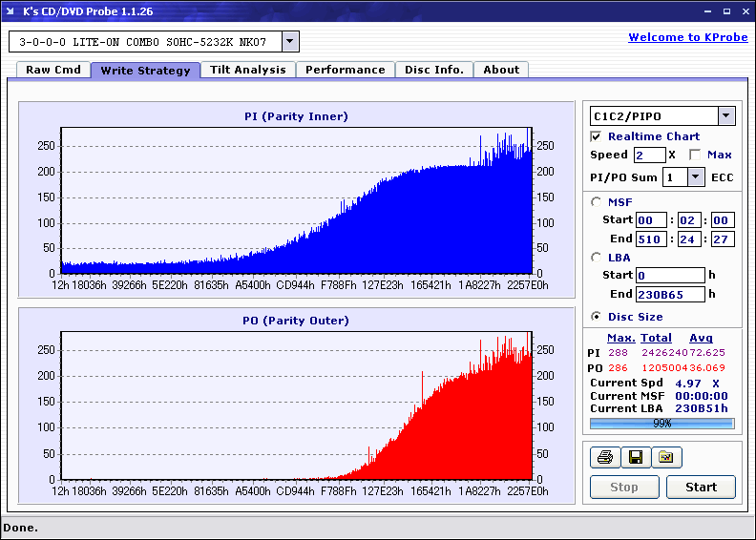Switch to the Raw Cmd tab

(53, 70)
